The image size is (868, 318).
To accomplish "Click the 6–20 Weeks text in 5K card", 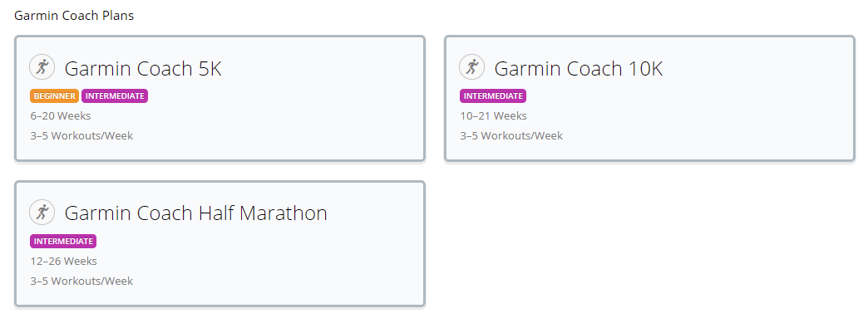I will tap(61, 115).
